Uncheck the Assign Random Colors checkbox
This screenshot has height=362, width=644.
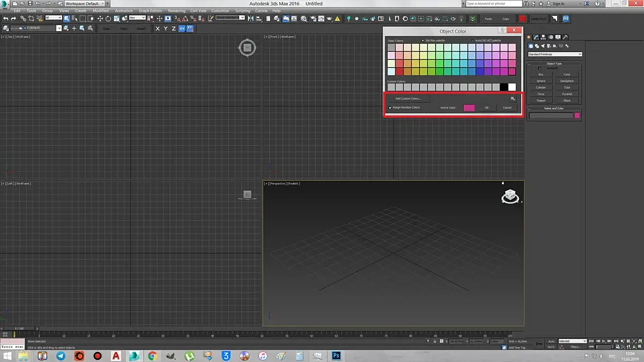(390, 107)
